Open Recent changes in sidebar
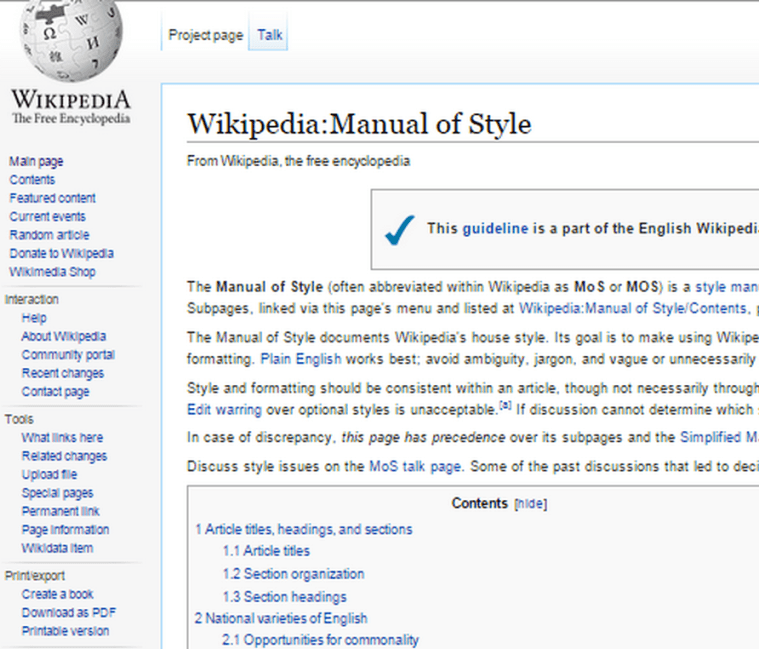The width and height of the screenshot is (759, 649). point(62,373)
